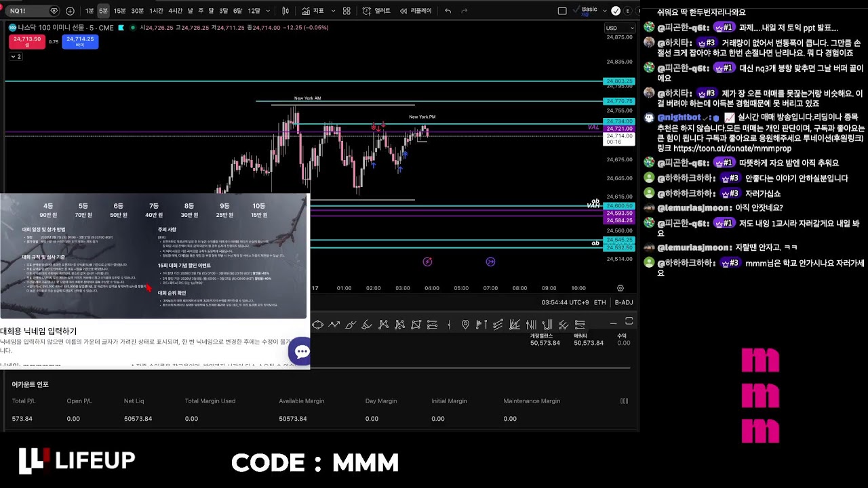
Task: Select the 3달 timeframe
Action: click(223, 11)
